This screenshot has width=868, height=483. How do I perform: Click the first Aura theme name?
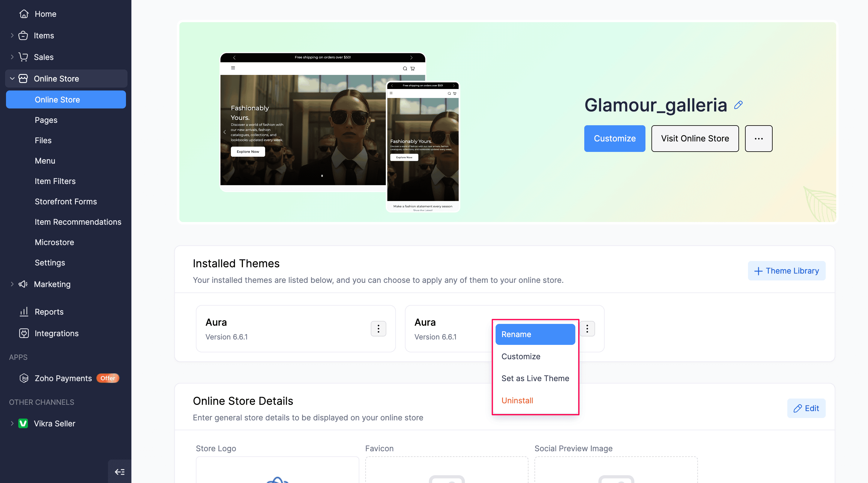[216, 322]
